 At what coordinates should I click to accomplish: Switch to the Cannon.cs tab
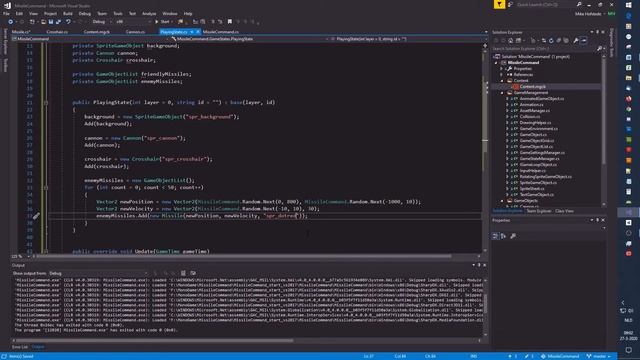pyautogui.click(x=135, y=32)
